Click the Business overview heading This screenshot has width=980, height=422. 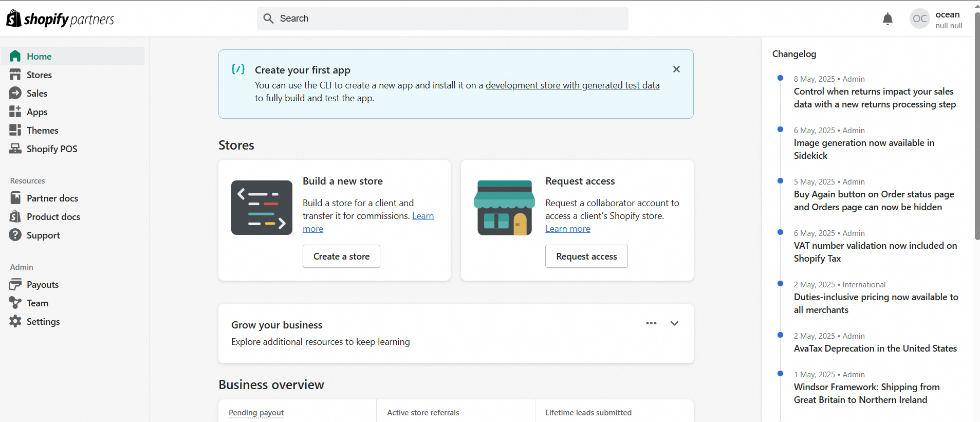[x=271, y=384]
